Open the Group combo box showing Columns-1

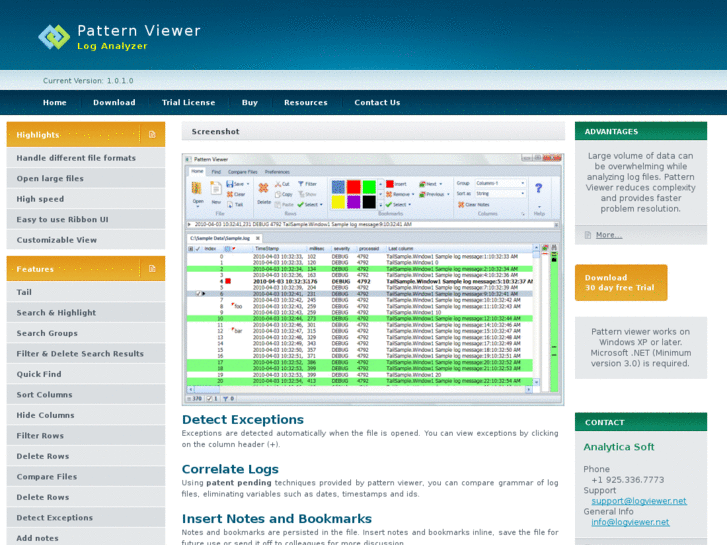[x=500, y=183]
